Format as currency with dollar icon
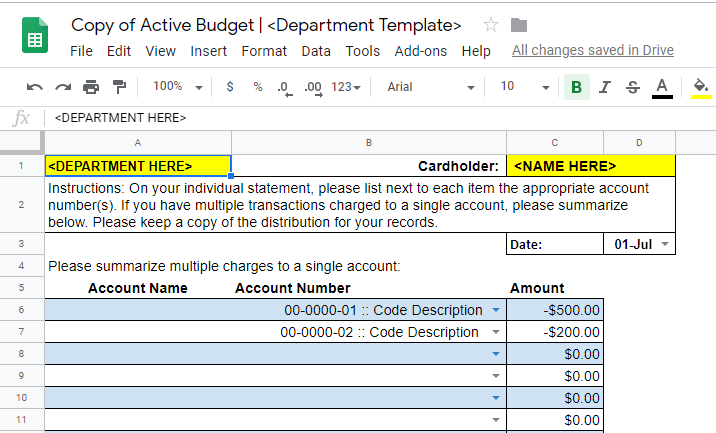The width and height of the screenshot is (716, 433). pos(230,87)
